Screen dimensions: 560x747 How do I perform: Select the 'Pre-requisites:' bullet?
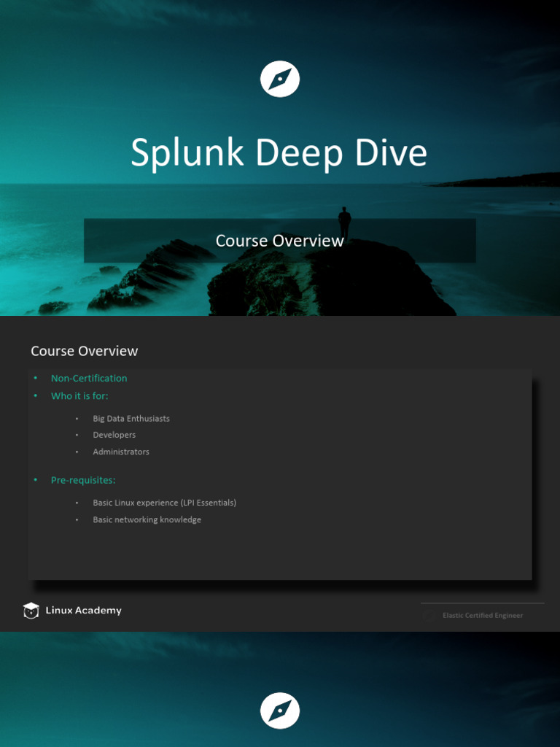coord(83,480)
